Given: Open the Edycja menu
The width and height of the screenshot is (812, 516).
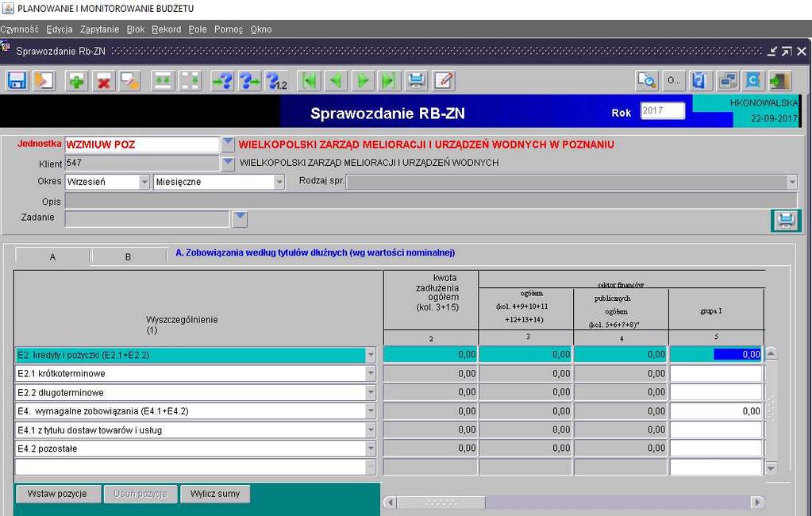Looking at the screenshot, I should [60, 29].
